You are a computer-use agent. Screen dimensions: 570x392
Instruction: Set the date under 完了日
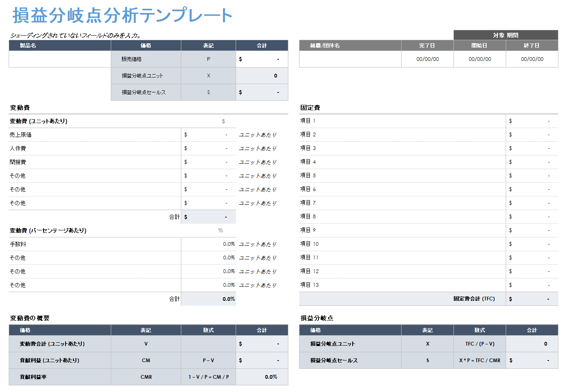tap(427, 59)
